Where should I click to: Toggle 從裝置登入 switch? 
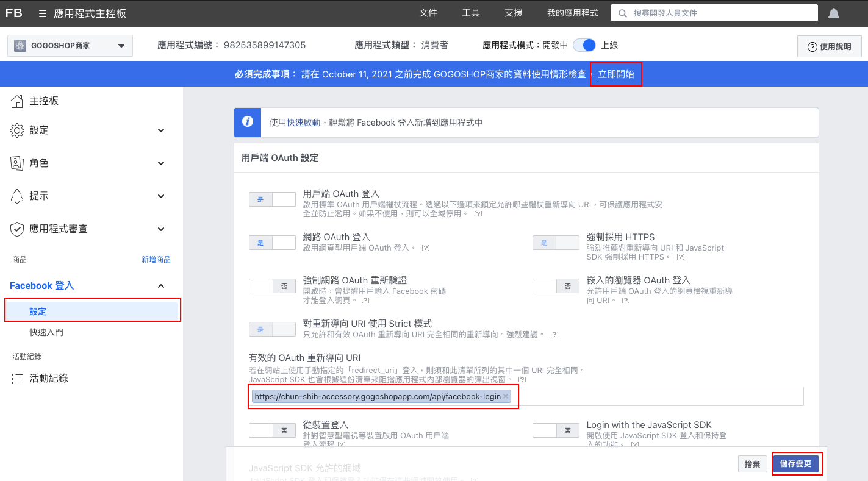pos(272,430)
